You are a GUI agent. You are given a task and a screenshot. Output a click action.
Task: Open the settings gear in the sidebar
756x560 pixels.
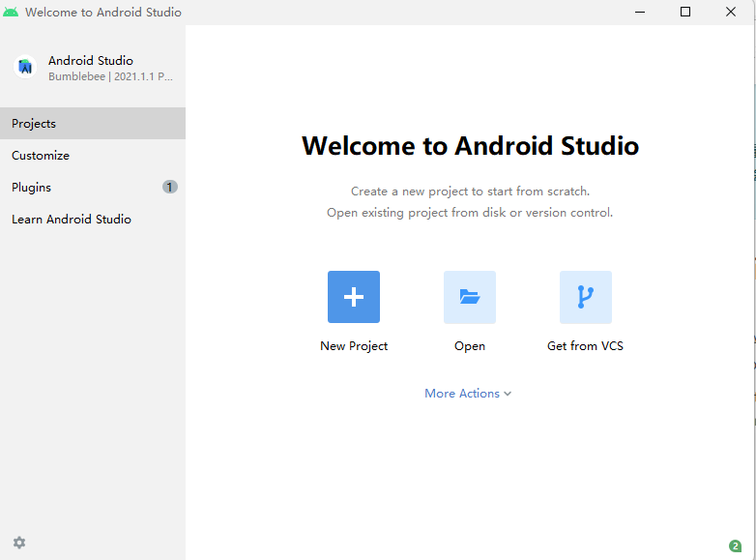[19, 543]
